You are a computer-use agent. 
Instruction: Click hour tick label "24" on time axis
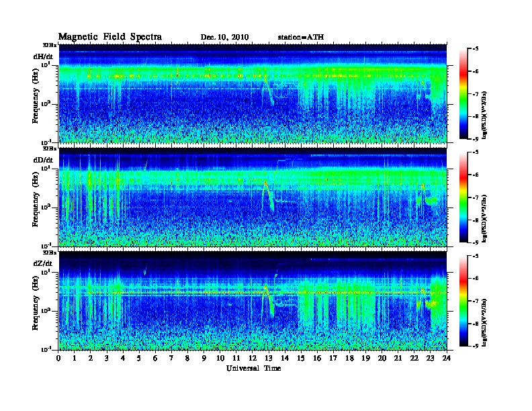point(447,358)
